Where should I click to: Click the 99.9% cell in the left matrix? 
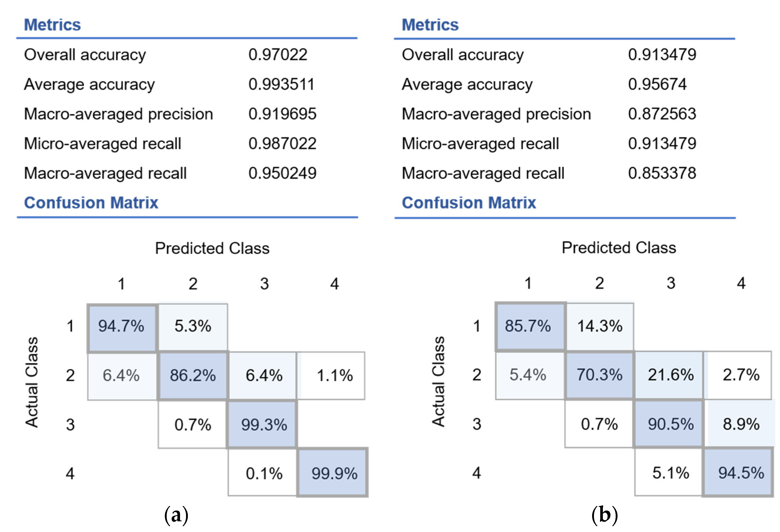point(334,473)
